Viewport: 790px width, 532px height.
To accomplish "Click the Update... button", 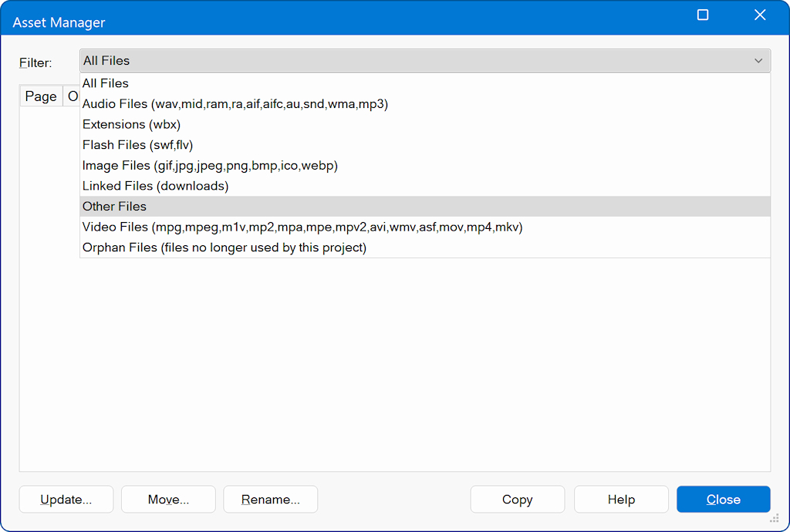I will click(66, 500).
